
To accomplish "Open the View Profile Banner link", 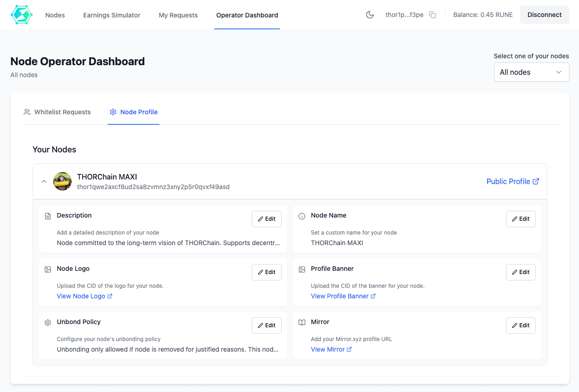I will (343, 296).
